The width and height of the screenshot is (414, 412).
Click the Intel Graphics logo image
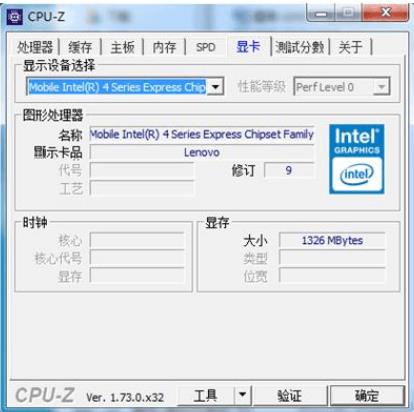click(356, 159)
